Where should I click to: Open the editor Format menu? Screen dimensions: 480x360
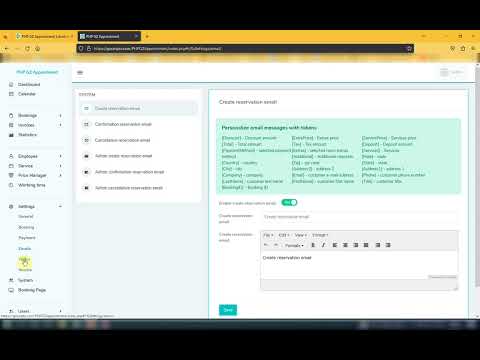point(320,235)
